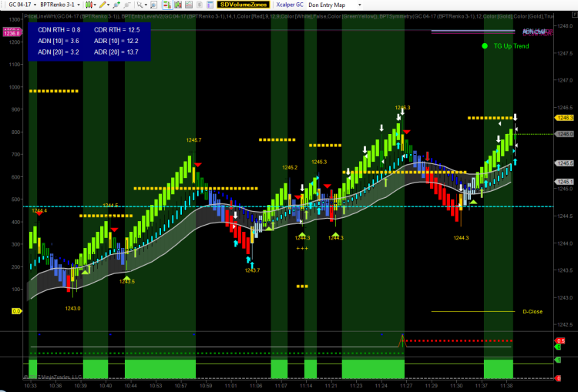This screenshot has height=392, width=578.
Task: Toggle the Chart Trader icon
Action: coord(167,5)
